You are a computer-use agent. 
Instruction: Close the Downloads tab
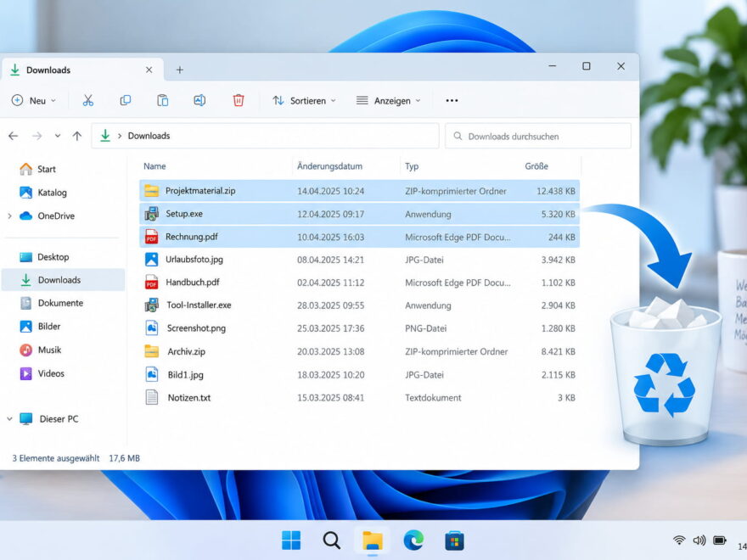[x=149, y=70]
